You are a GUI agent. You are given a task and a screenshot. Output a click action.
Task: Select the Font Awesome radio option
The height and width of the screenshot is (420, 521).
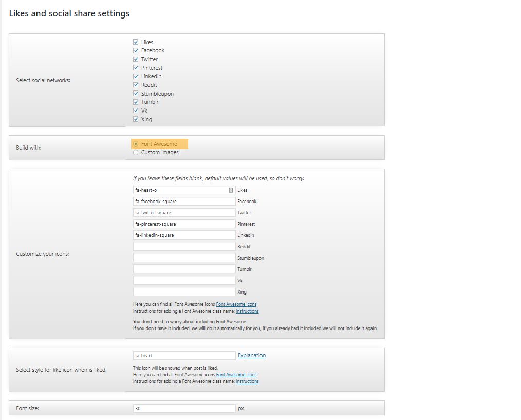coord(136,144)
